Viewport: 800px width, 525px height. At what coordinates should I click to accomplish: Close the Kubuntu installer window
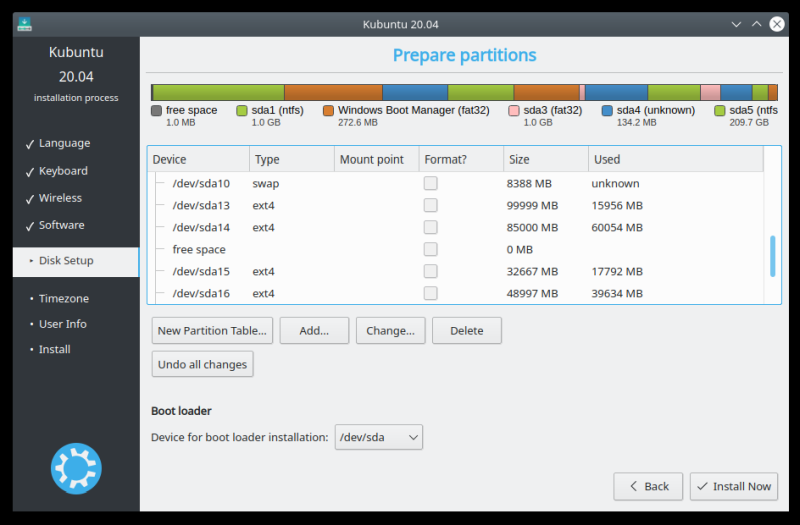[x=777, y=24]
